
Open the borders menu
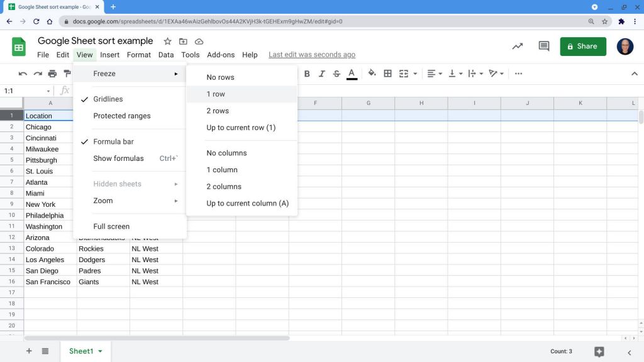click(386, 74)
